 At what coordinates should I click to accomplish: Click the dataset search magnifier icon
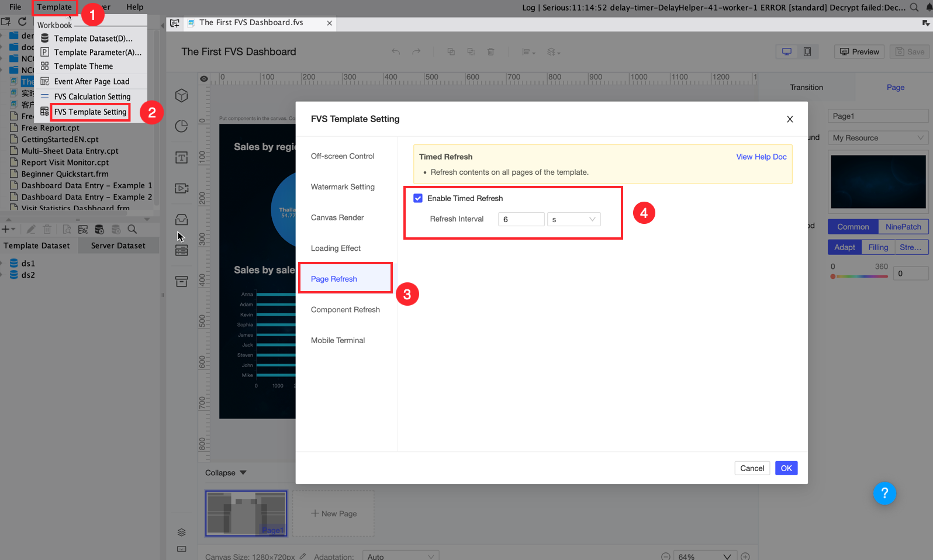click(132, 230)
